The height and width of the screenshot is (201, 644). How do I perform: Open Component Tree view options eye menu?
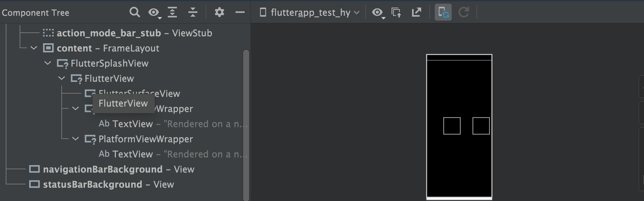[x=154, y=12]
